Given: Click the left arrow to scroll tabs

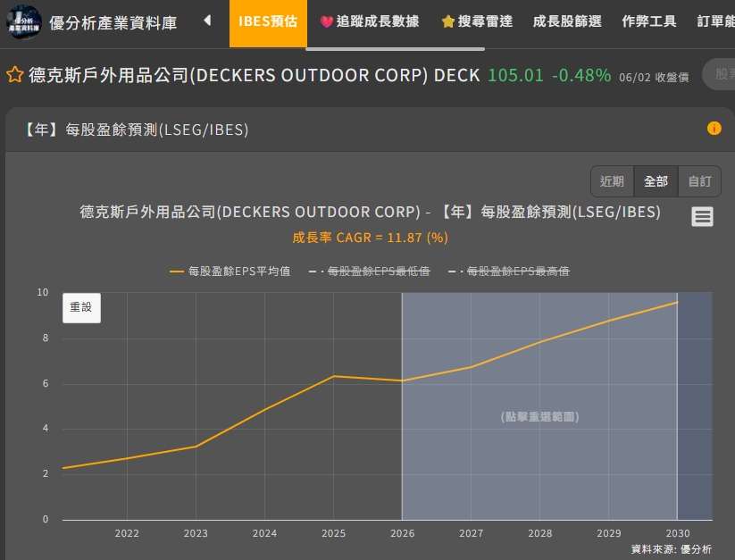Looking at the screenshot, I should 207,21.
